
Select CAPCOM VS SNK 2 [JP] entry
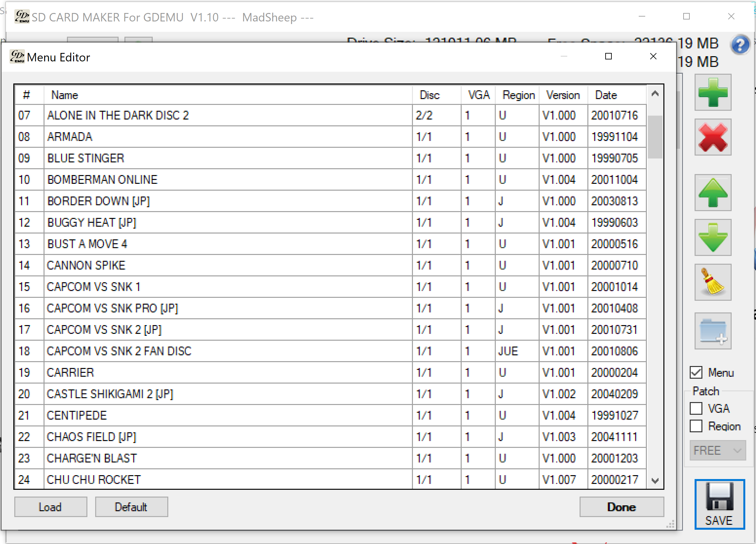(330, 329)
